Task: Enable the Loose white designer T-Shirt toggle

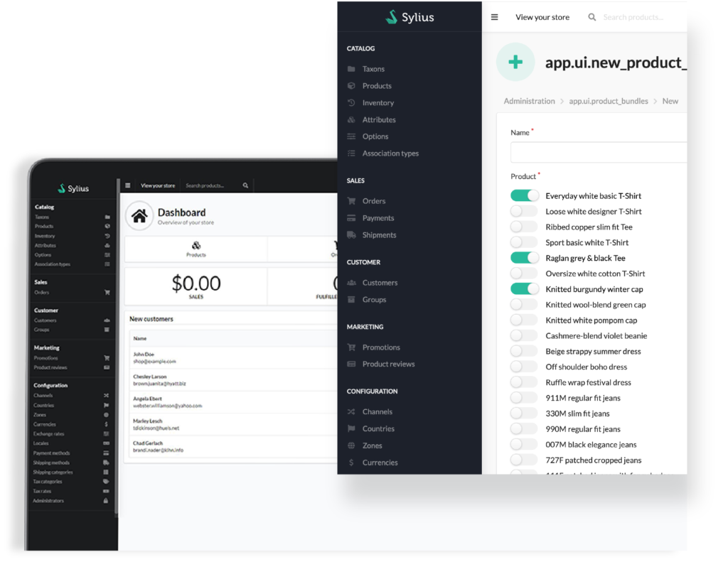Action: click(x=525, y=212)
